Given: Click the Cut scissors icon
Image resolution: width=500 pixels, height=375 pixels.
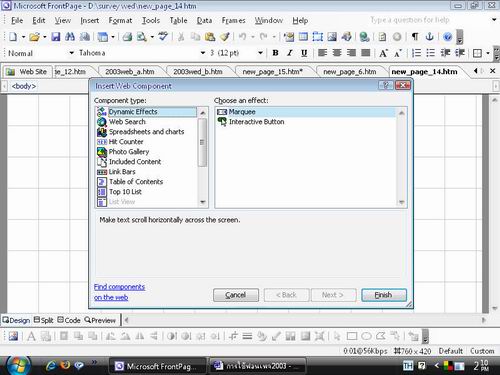Looking at the screenshot, I should click(181, 37).
